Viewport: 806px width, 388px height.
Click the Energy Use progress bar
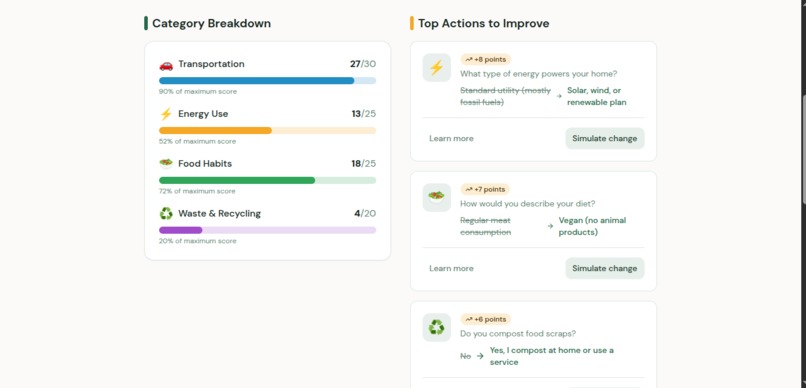coord(267,131)
